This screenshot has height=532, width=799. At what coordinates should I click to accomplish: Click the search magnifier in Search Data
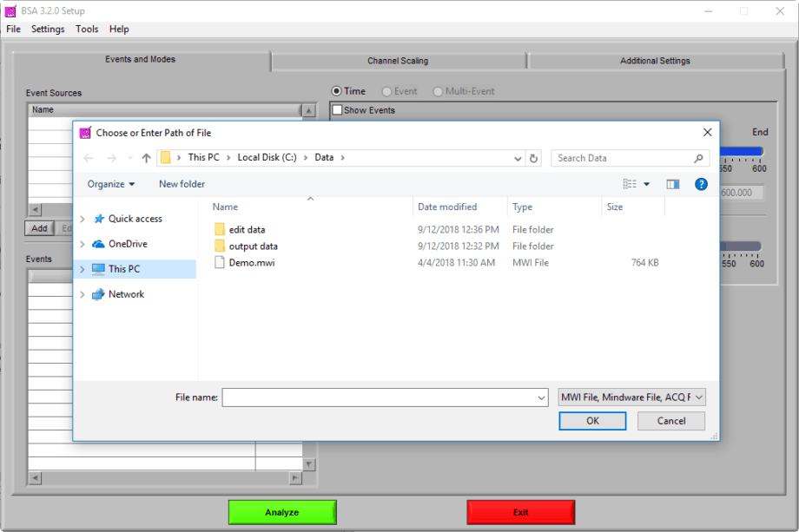point(697,157)
